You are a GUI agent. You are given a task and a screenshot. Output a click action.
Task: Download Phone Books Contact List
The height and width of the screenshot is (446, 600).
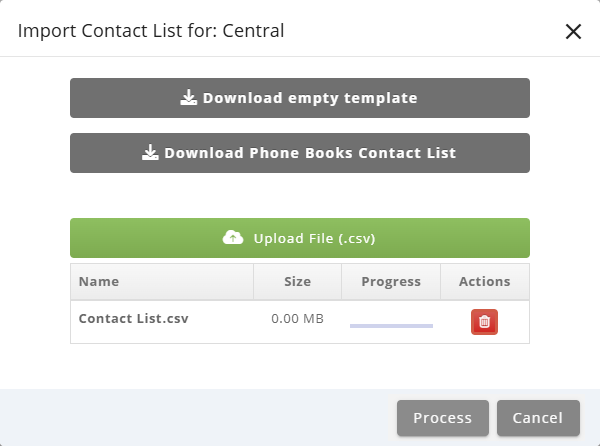[x=300, y=153]
